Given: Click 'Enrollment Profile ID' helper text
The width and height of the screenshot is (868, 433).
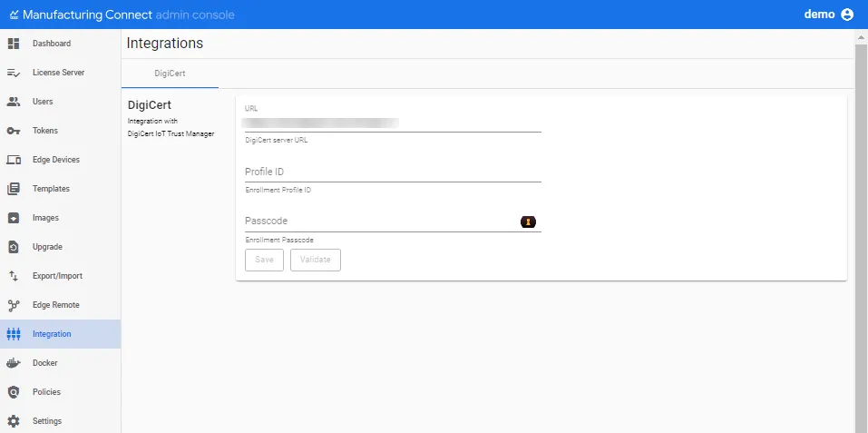Looking at the screenshot, I should tap(278, 190).
